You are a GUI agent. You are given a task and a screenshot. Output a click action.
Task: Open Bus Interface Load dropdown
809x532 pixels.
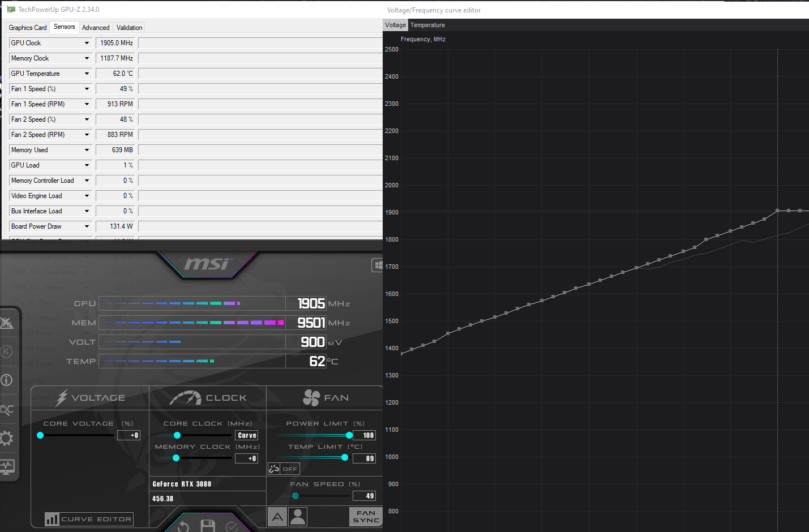tap(87, 211)
